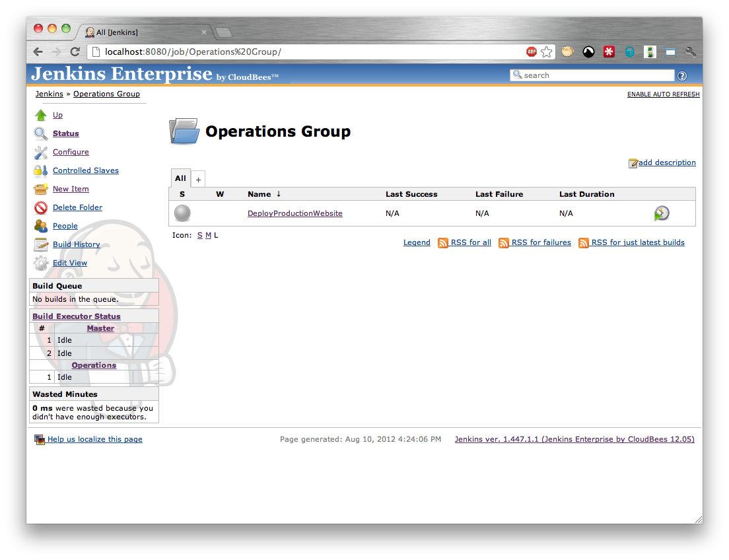Click the Controlled Slaves padlock icon
This screenshot has height=560, width=729.
click(x=41, y=170)
